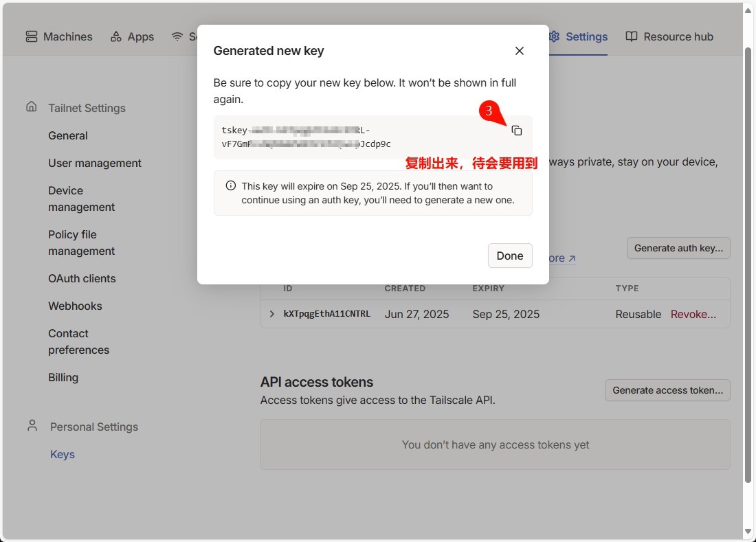Screen dimensions: 756x542
Task: Click the Machines server icon
Action: tap(32, 36)
